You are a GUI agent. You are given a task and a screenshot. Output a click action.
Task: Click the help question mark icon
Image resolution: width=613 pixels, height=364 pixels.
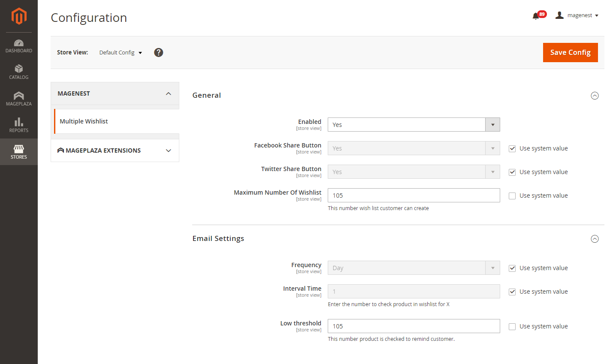pos(159,52)
